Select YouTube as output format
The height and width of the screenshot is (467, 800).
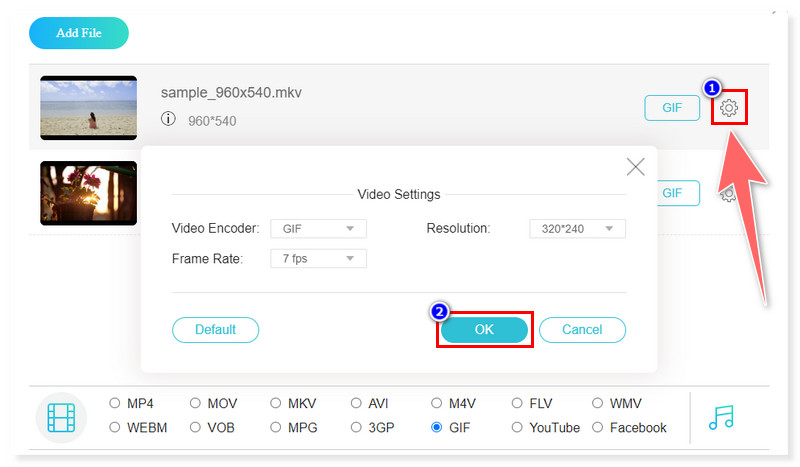pyautogui.click(x=517, y=428)
